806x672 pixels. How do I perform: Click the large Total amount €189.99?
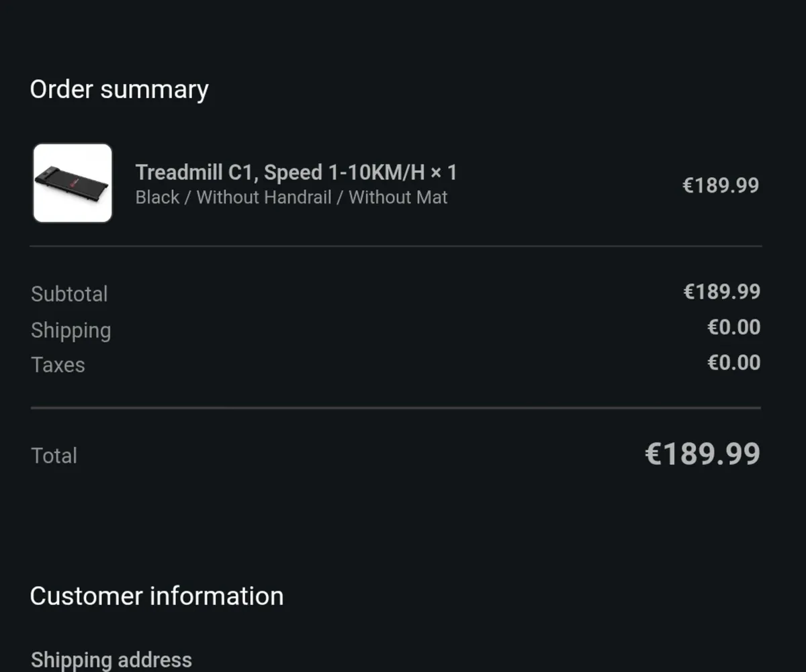click(702, 454)
